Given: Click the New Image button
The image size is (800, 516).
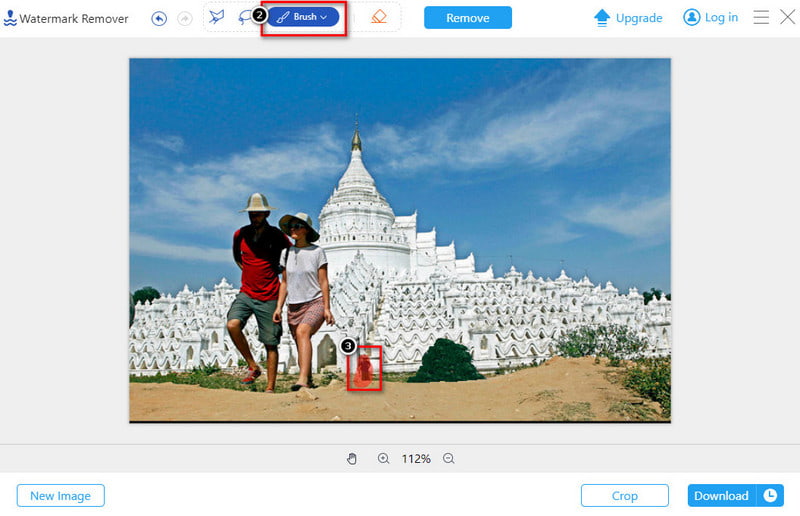Looking at the screenshot, I should pyautogui.click(x=60, y=495).
